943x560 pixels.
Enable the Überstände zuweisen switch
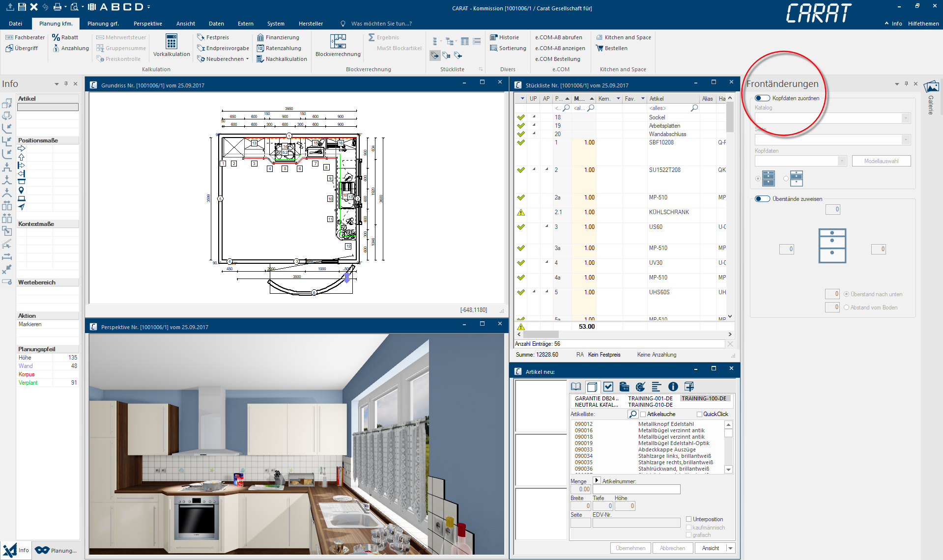coord(762,199)
